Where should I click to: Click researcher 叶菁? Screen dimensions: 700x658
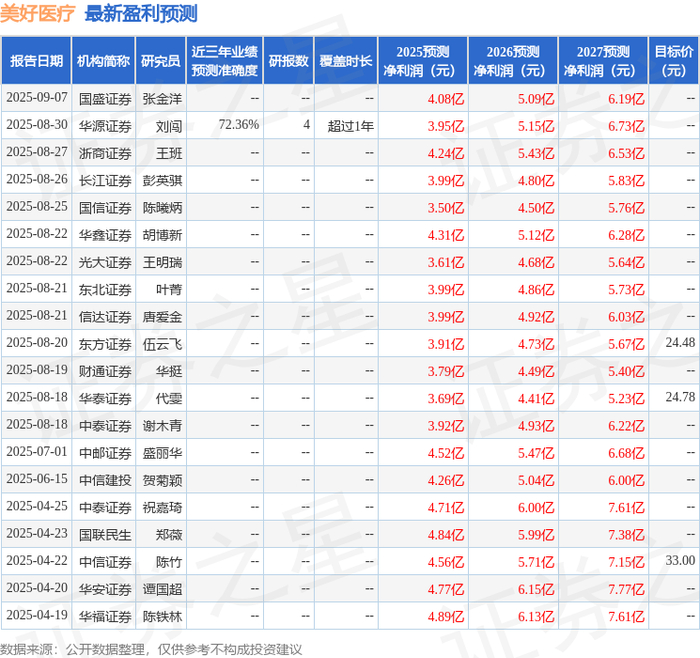click(x=169, y=289)
